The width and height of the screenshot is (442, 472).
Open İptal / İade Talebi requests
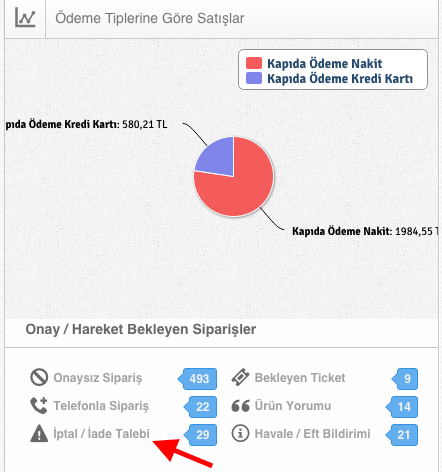tap(101, 434)
